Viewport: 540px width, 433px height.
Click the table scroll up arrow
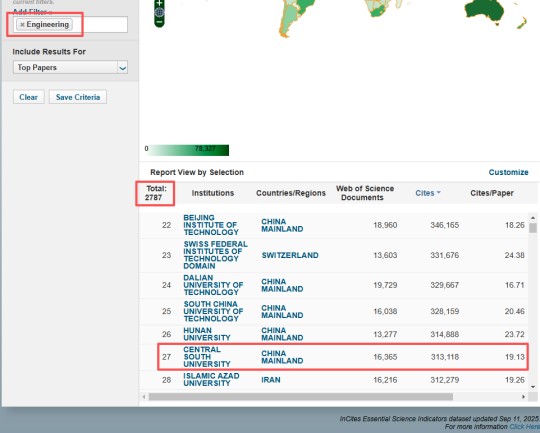pos(533,218)
